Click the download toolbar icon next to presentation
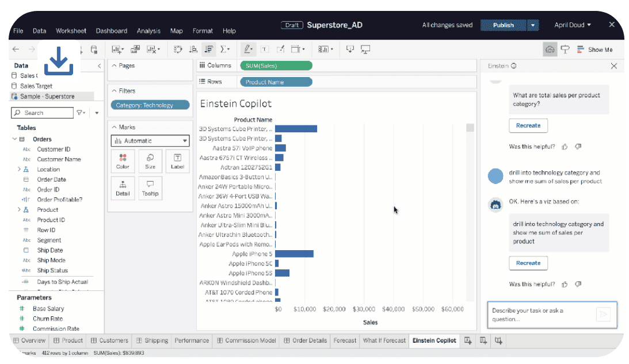629x364 pixels. (350, 49)
